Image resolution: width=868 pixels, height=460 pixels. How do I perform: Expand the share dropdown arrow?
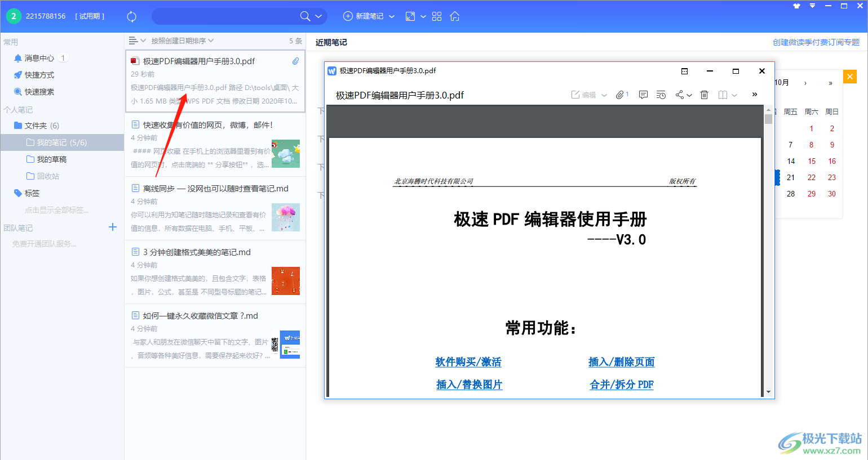click(x=689, y=95)
